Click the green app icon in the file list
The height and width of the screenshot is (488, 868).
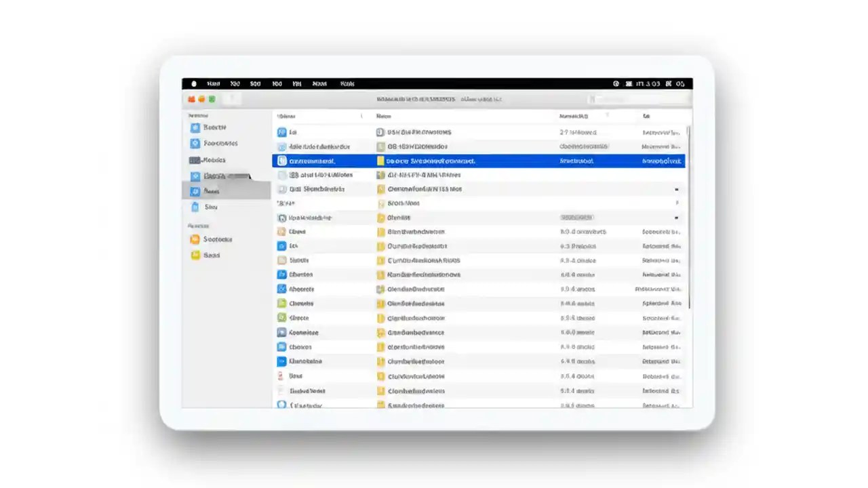[x=281, y=303]
